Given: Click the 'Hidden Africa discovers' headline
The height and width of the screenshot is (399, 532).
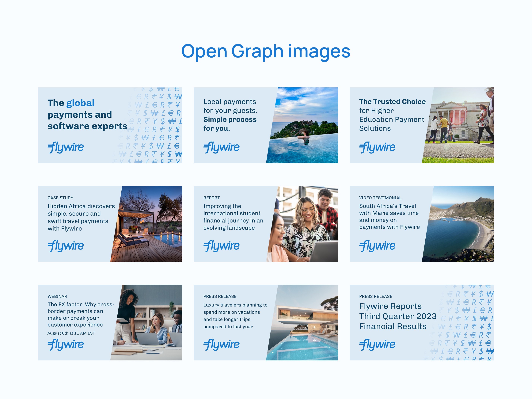Looking at the screenshot, I should [x=81, y=217].
